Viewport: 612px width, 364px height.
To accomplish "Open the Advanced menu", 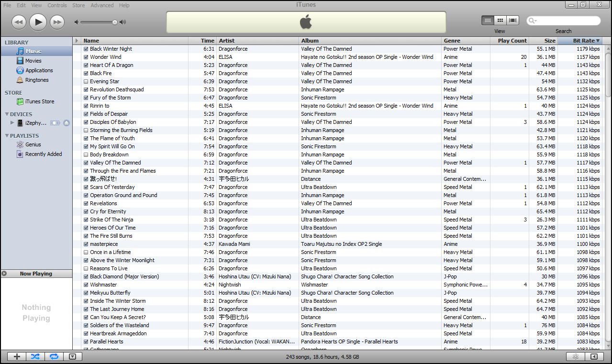I will (102, 5).
